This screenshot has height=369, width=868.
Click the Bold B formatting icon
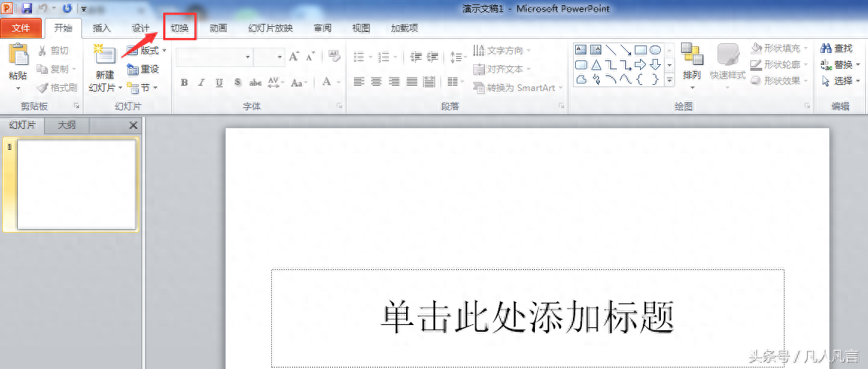click(x=184, y=83)
